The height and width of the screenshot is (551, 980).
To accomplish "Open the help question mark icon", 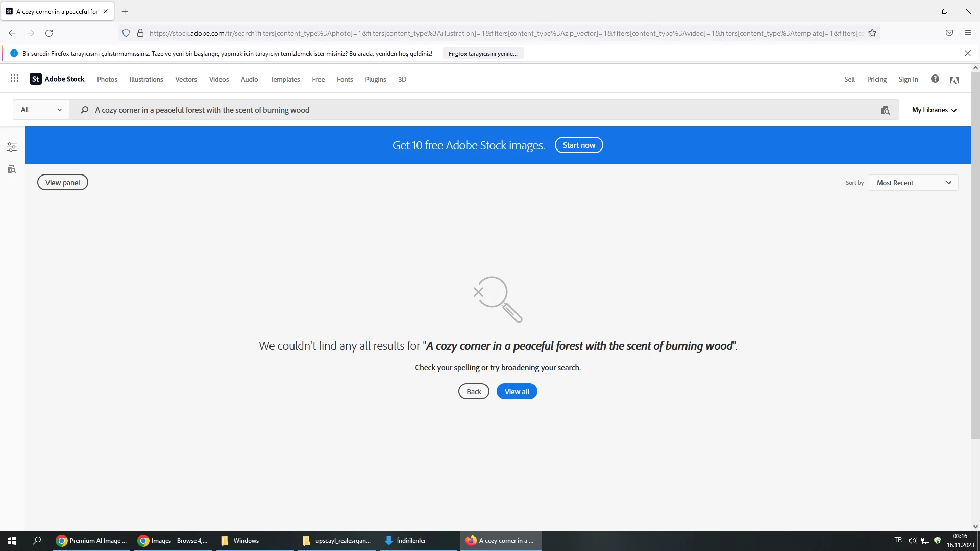I will [935, 79].
